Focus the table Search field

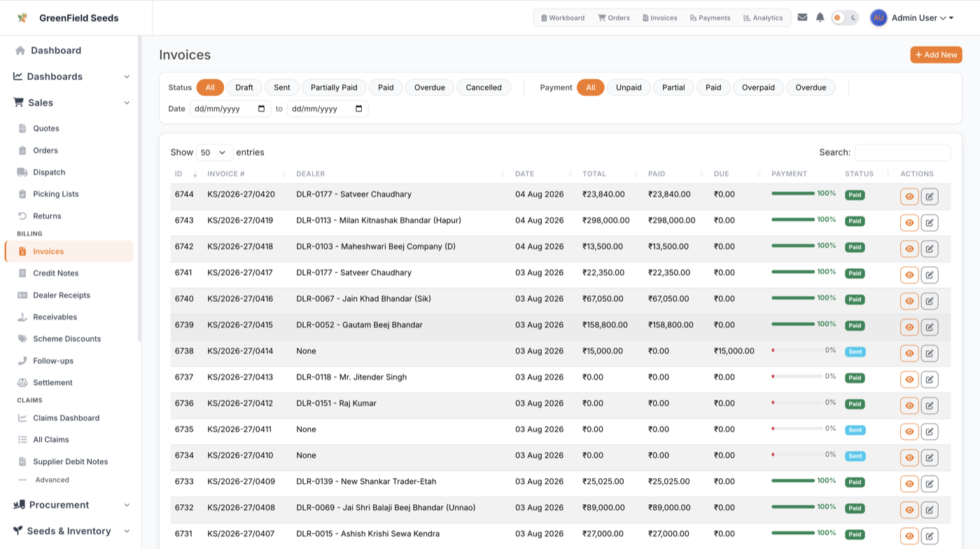[902, 152]
